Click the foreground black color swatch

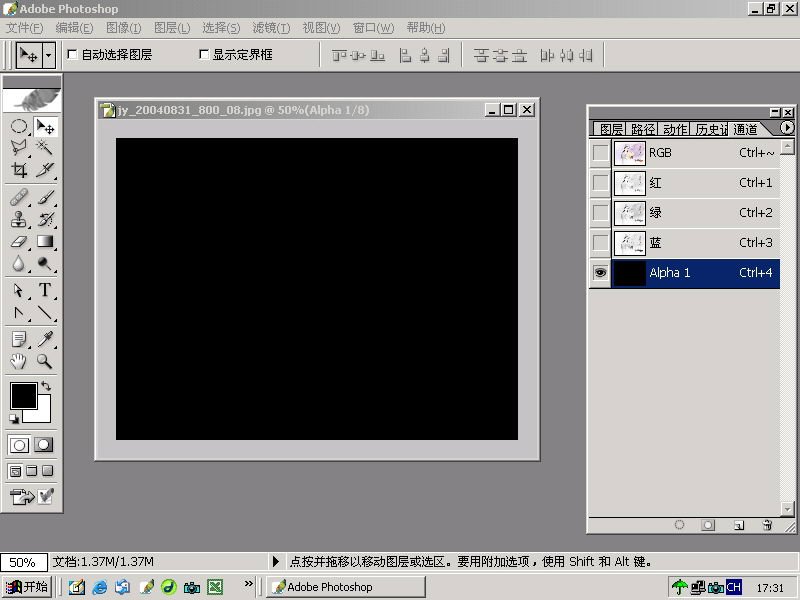point(22,395)
